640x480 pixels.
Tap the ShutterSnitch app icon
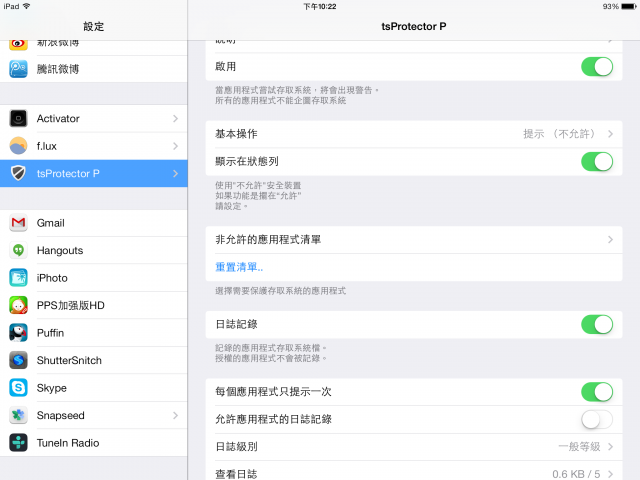tap(18, 360)
